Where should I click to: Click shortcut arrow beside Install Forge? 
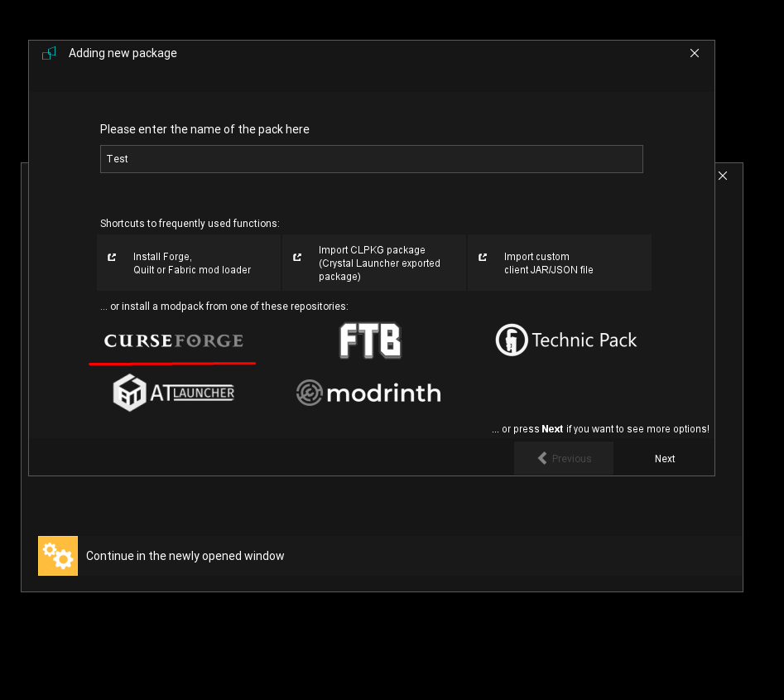[x=113, y=257]
